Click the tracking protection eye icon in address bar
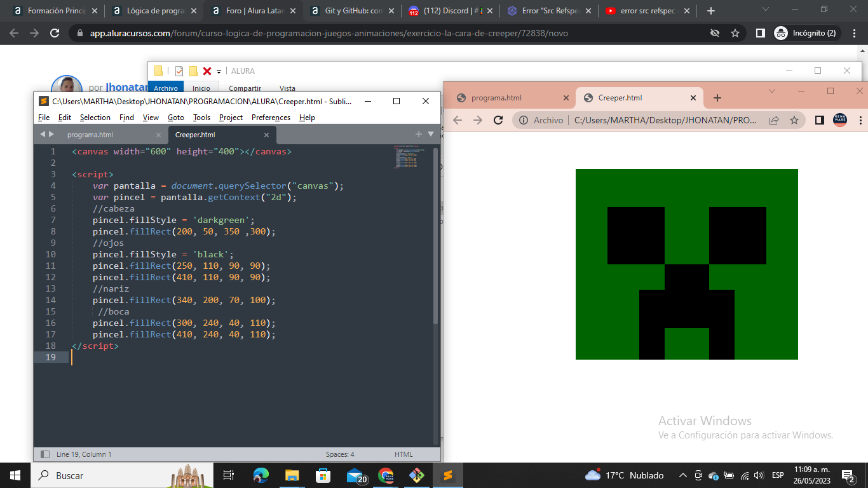868x488 pixels. click(715, 33)
